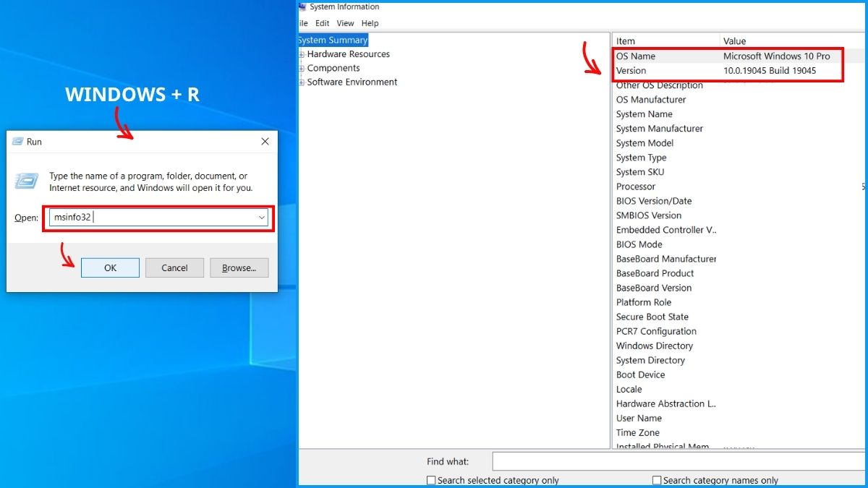Click OK in the Run dialog
Screen dimensions: 868x488
(x=110, y=267)
